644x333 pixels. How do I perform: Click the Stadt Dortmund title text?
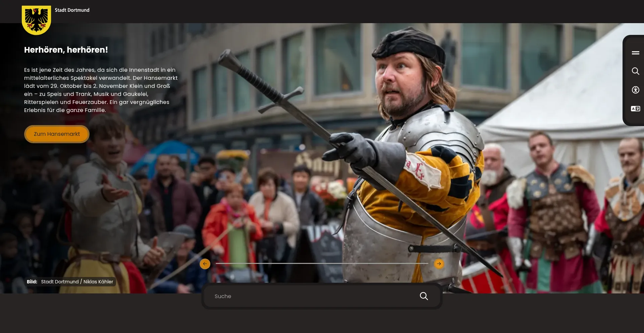(x=72, y=10)
